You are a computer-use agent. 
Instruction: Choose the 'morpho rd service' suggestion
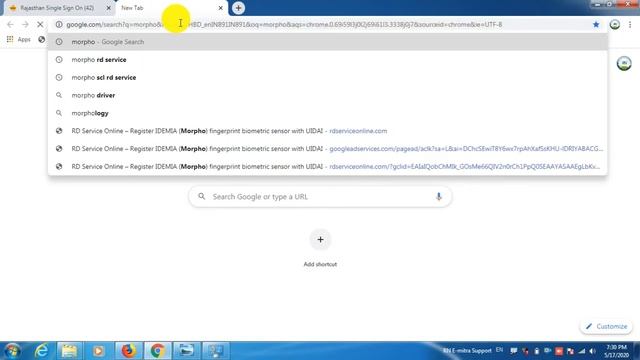coord(327,60)
